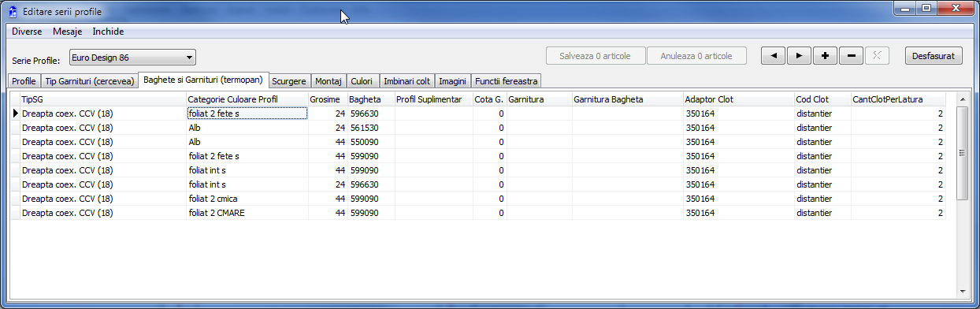This screenshot has width=980, height=309.
Task: Switch to the Imagini tab
Action: tap(452, 81)
